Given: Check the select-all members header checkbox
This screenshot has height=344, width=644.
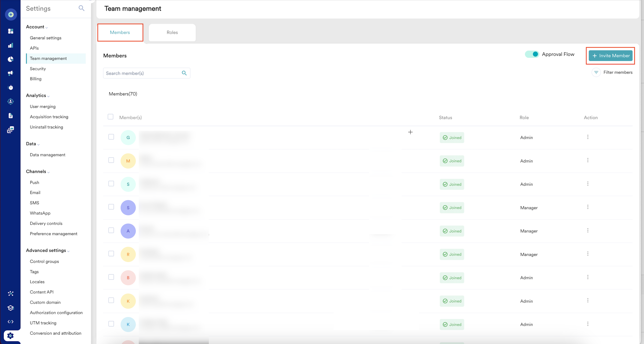Looking at the screenshot, I should click(110, 117).
